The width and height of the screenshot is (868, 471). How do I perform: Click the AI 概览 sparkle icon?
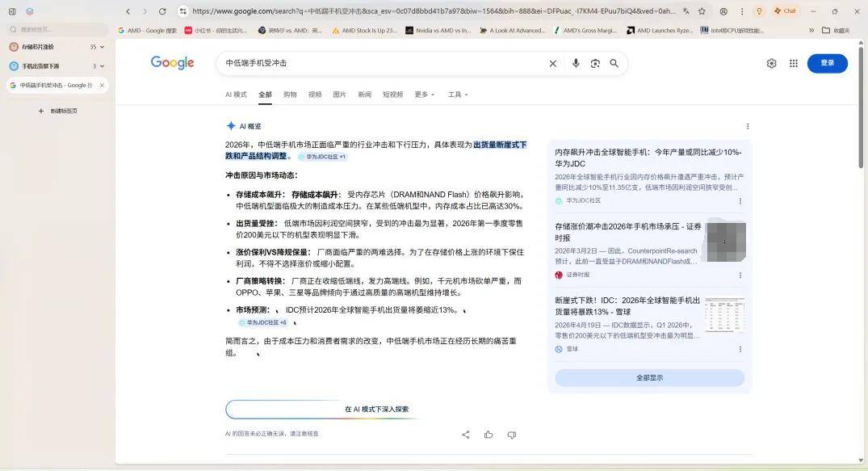(x=230, y=126)
